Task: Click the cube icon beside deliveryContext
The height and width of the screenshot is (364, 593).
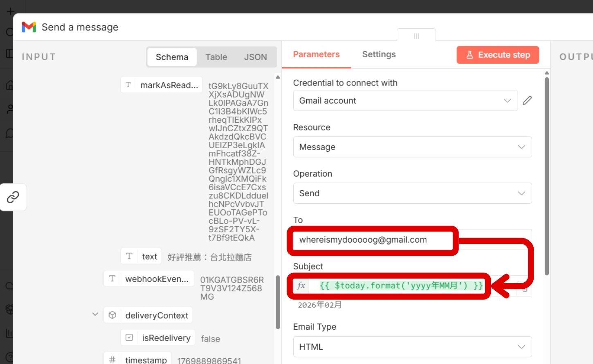Action: [x=112, y=315]
